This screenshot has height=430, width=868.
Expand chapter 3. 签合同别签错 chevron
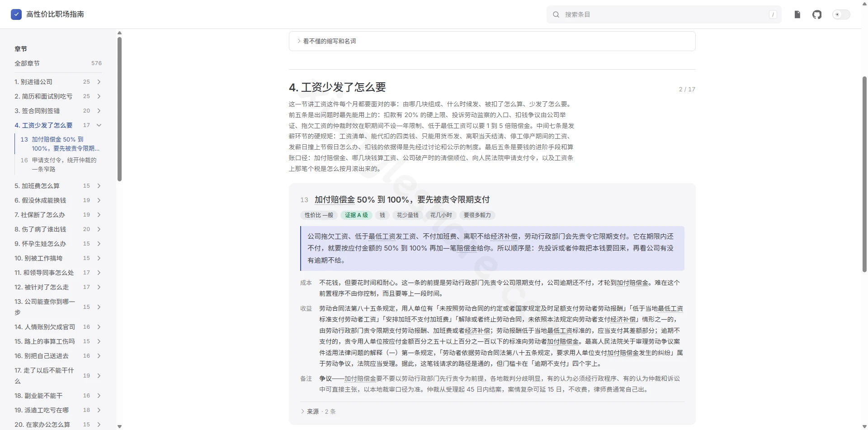click(x=99, y=111)
